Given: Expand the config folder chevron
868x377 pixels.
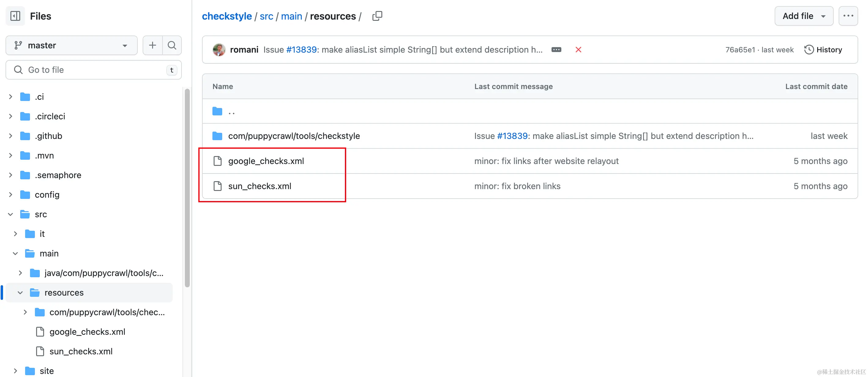Looking at the screenshot, I should point(11,195).
